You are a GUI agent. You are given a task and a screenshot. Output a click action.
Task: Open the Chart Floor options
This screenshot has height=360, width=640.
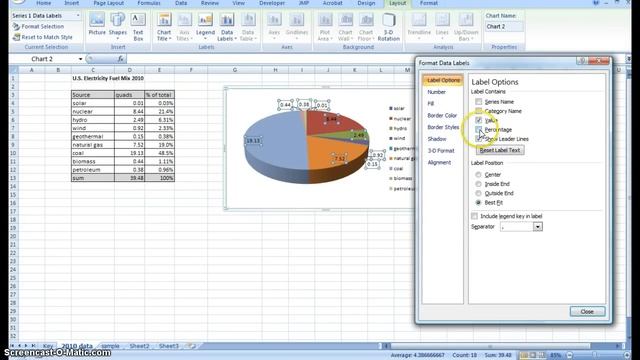366,27
